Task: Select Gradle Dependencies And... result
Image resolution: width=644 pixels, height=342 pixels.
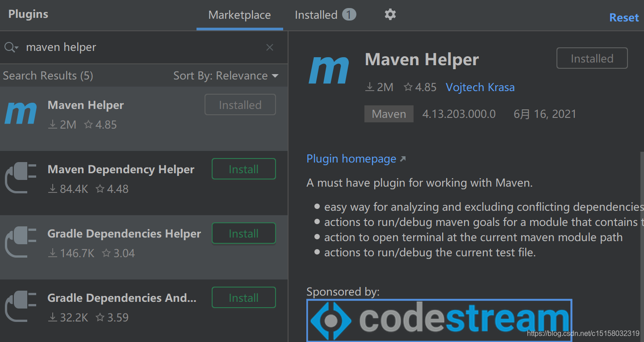Action: [144, 311]
